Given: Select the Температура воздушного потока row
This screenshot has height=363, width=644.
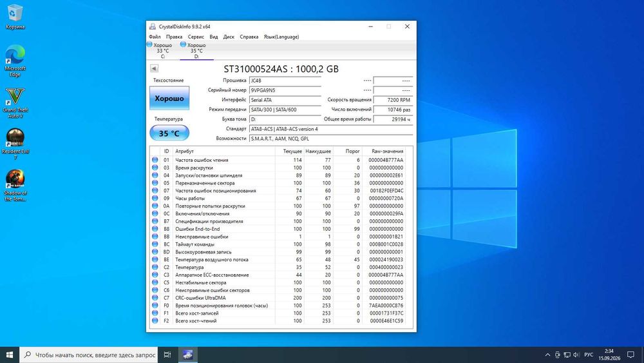Looking at the screenshot, I should tap(278, 259).
